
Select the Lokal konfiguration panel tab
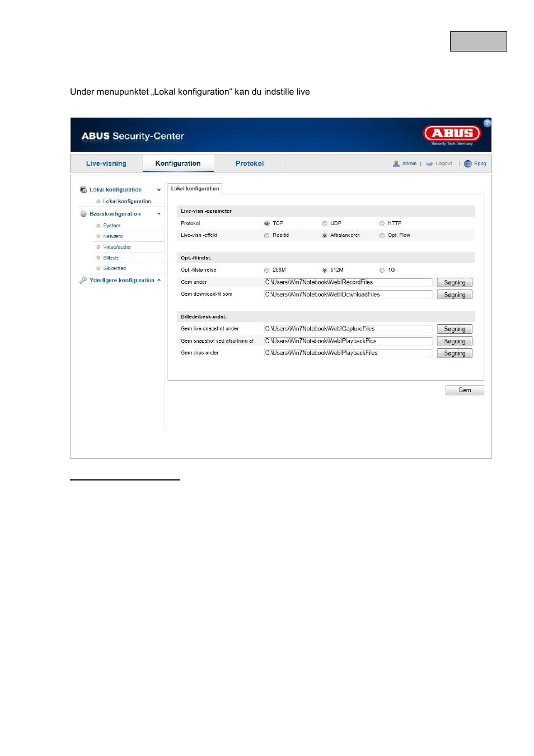195,189
